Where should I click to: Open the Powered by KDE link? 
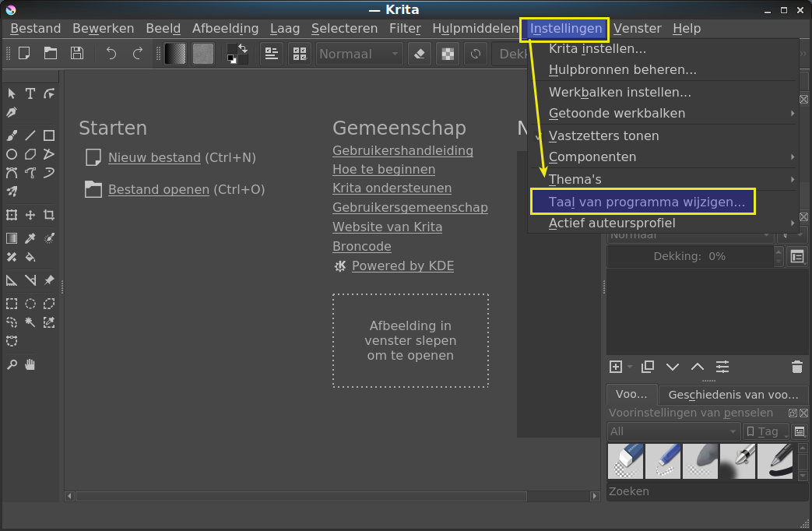[x=403, y=265]
